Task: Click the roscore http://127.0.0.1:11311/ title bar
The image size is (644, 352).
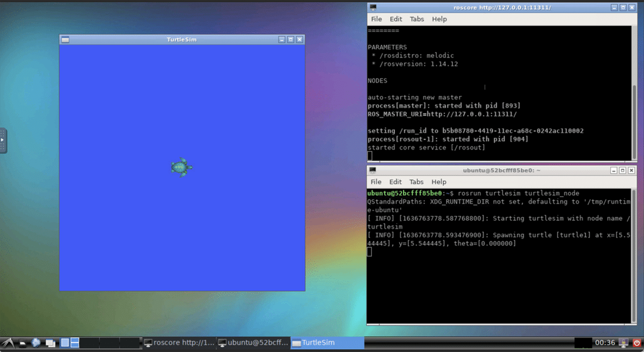Action: click(x=502, y=8)
